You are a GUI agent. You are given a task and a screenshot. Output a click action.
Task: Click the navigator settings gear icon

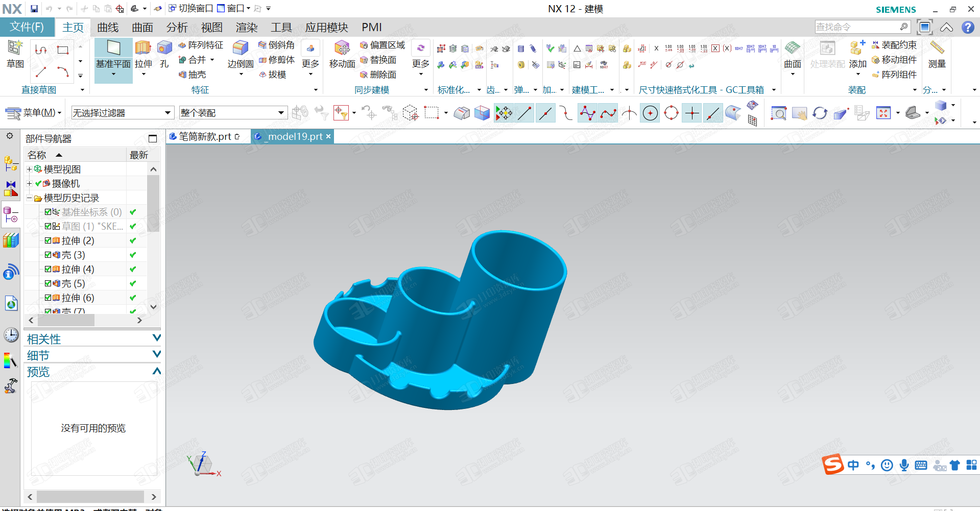[x=10, y=136]
